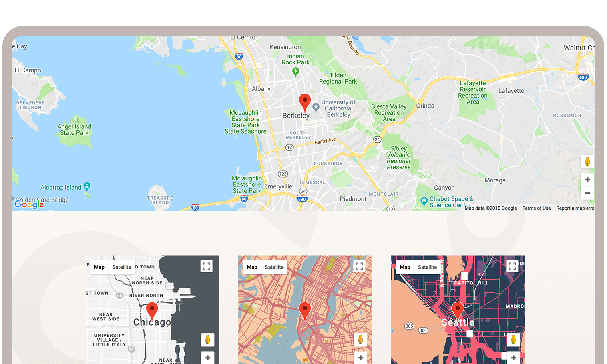
Task: Click the Treasure Island label
Action: [160, 200]
